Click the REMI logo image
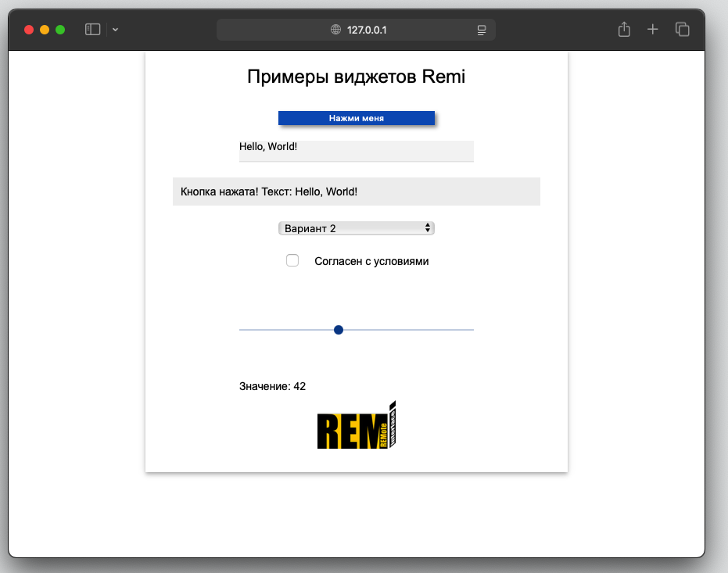The height and width of the screenshot is (573, 728). [x=356, y=425]
